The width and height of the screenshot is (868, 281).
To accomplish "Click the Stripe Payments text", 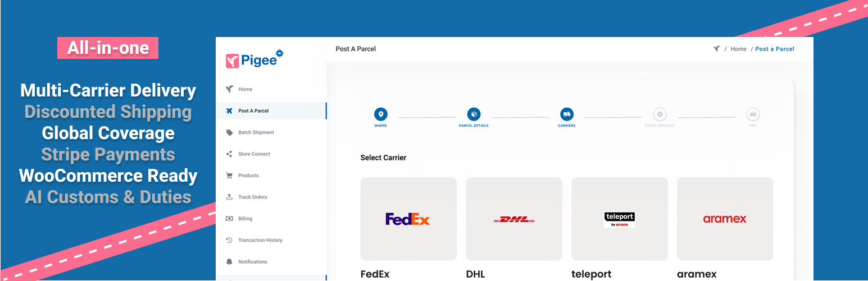I will click(108, 154).
